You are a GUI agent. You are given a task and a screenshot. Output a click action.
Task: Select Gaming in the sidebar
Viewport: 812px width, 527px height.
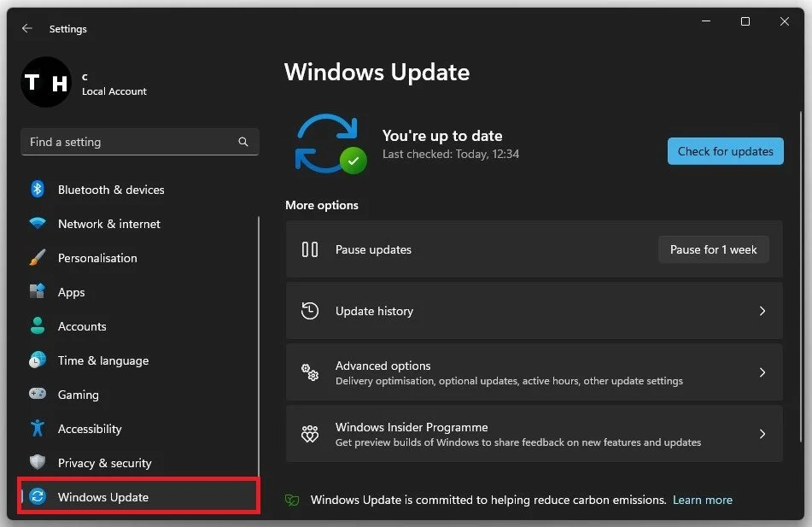tap(139, 395)
